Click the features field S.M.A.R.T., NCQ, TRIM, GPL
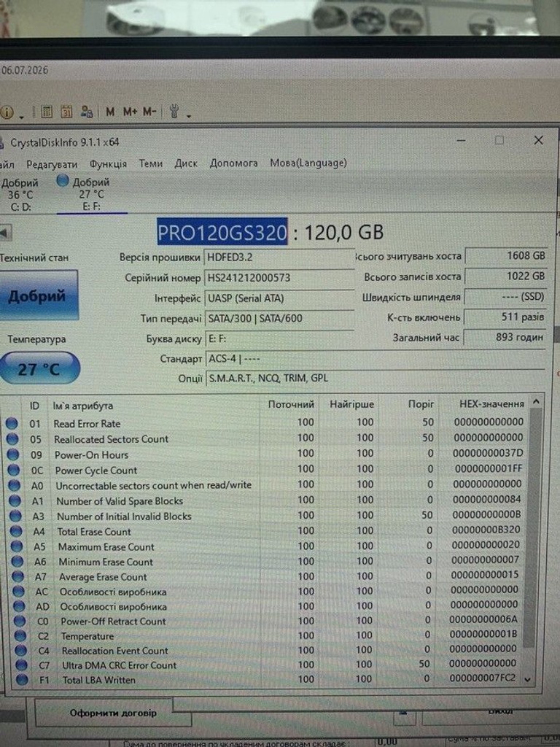Image resolution: width=560 pixels, height=747 pixels. pos(376,379)
